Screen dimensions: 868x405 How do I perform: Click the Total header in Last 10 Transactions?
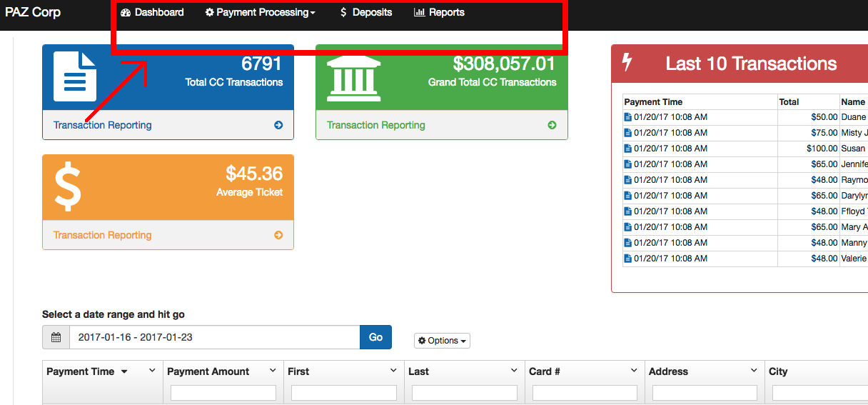[x=789, y=102]
